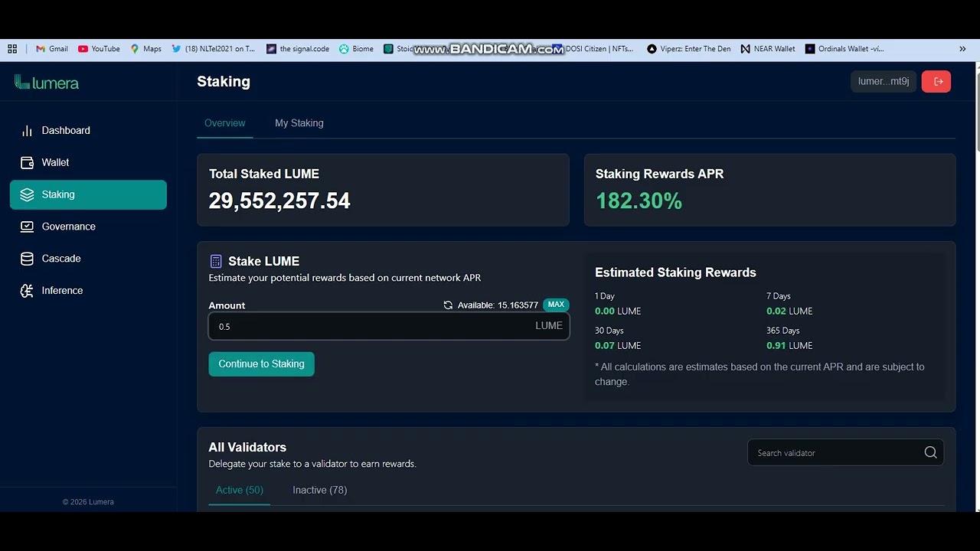Switch to the My Staking tab
The width and height of the screenshot is (980, 551).
click(x=299, y=123)
